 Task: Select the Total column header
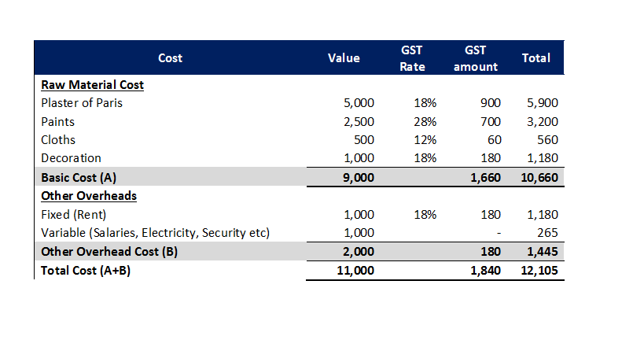click(536, 58)
